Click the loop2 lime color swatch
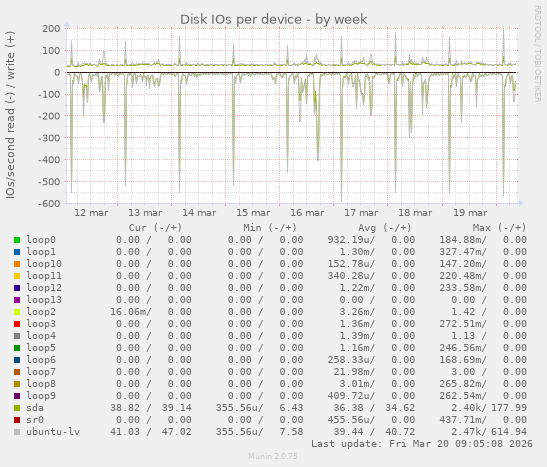Image resolution: width=547 pixels, height=467 pixels. 17,312
